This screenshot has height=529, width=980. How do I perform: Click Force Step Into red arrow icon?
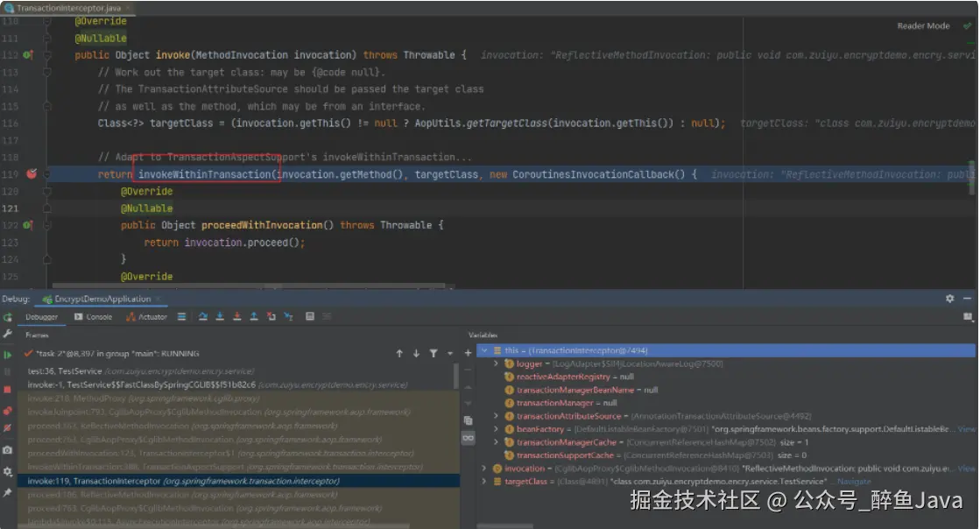tap(236, 317)
